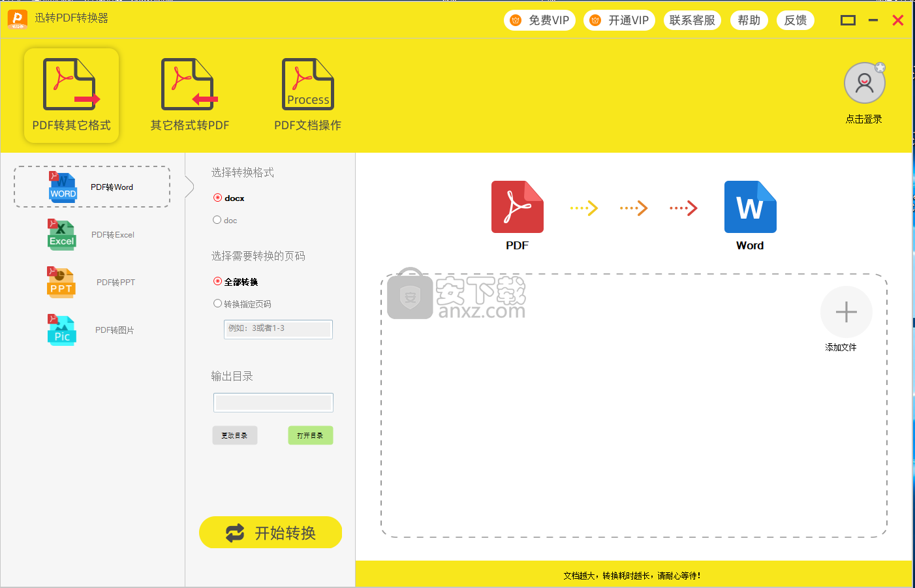
Task: Click the plus icon to add file
Action: [x=846, y=312]
